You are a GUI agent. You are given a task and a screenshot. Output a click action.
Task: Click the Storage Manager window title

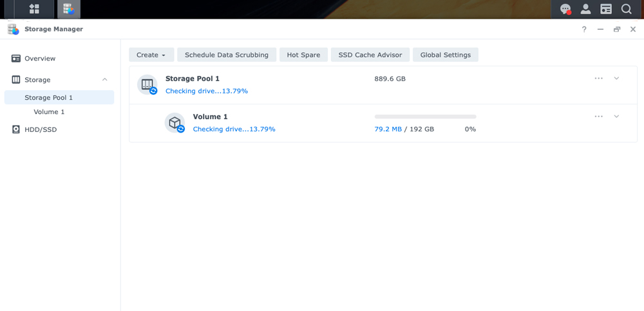tap(54, 29)
